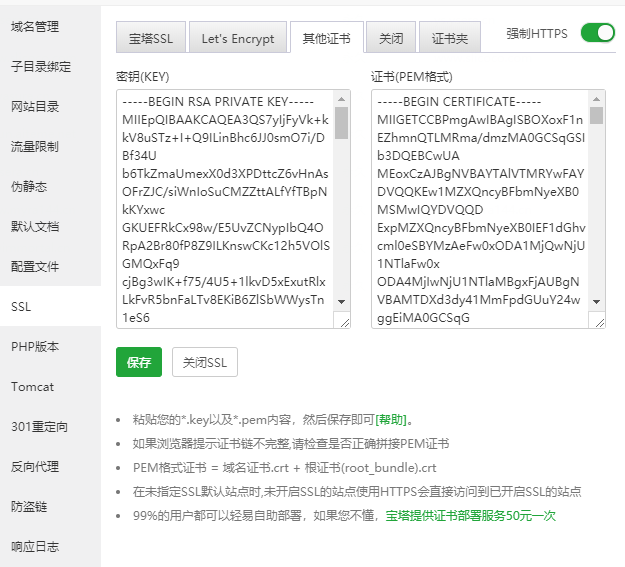Toggle the 强制HTTPS switch
The image size is (625, 567).
point(598,33)
